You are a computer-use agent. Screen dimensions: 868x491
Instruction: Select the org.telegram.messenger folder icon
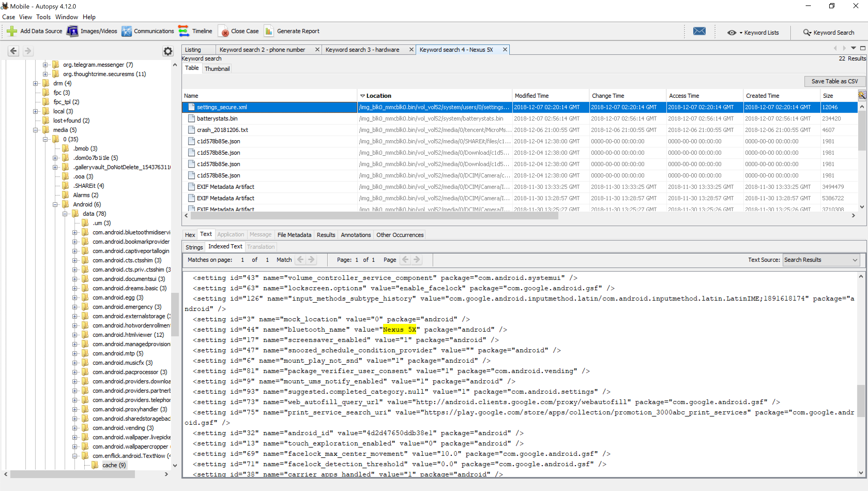pos(56,64)
